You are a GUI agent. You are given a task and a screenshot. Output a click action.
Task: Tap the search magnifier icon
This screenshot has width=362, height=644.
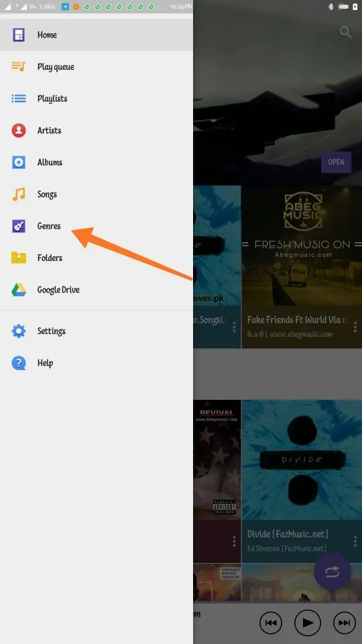(x=346, y=32)
